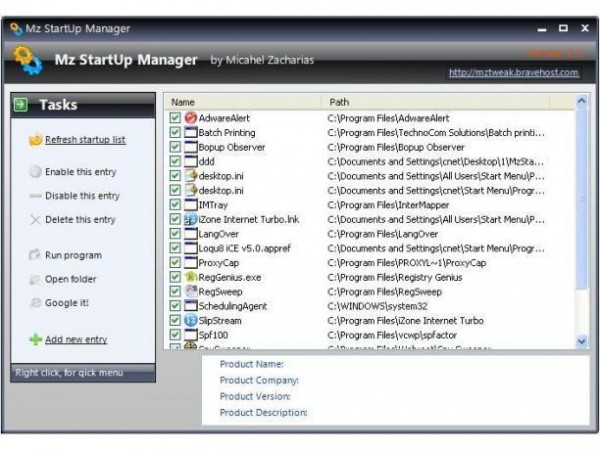Choose Enable this entry task
Viewport: 600px width, 449px height.
pyautogui.click(x=81, y=172)
